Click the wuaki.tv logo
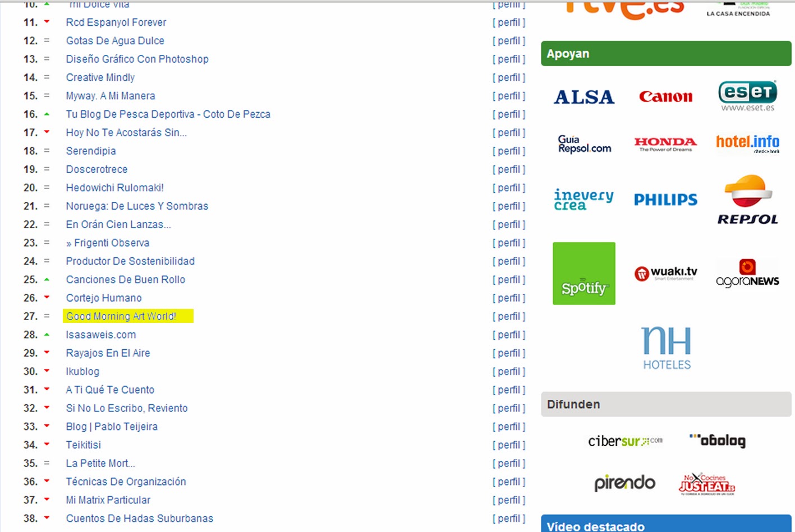The image size is (795, 532). coord(666,274)
